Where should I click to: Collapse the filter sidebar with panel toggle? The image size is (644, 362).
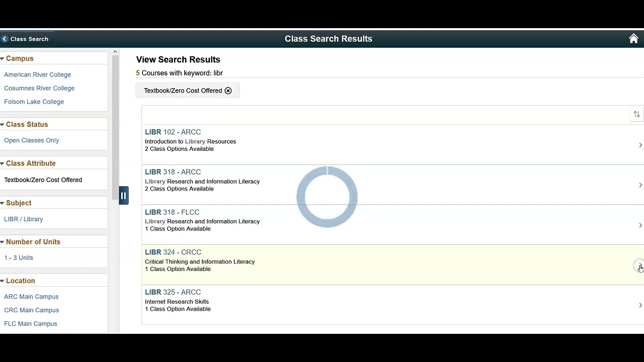123,196
